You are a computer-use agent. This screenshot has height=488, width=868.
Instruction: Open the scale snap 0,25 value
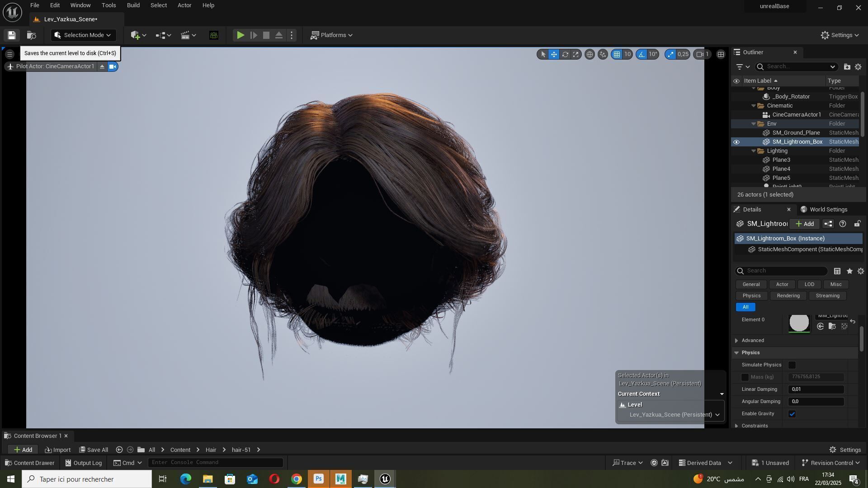coord(683,55)
